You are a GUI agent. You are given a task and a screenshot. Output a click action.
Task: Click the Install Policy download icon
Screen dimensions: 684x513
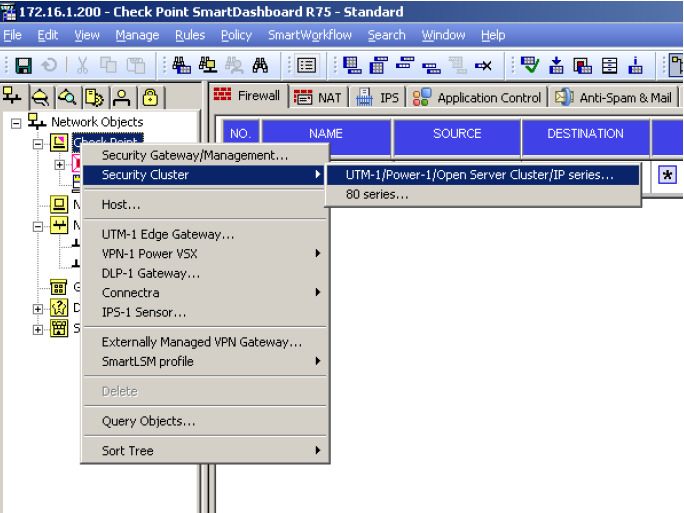pos(556,66)
